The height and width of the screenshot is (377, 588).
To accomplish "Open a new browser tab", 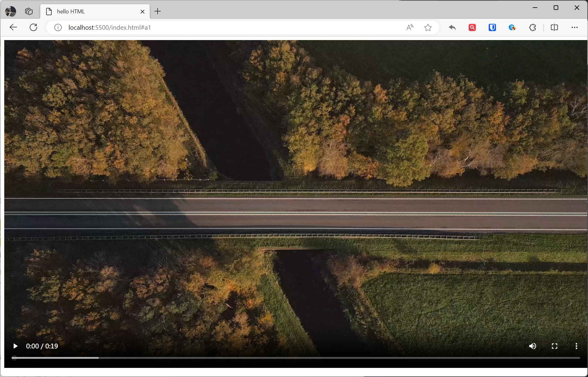I will (157, 12).
